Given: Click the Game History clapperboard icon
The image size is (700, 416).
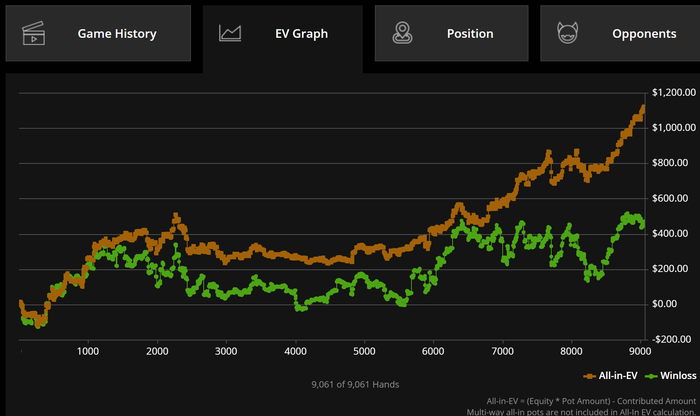Looking at the screenshot, I should (34, 33).
